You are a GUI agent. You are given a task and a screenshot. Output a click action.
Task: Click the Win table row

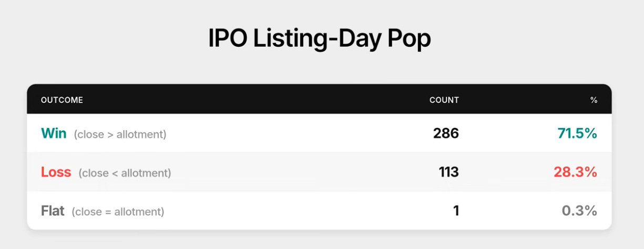click(320, 134)
